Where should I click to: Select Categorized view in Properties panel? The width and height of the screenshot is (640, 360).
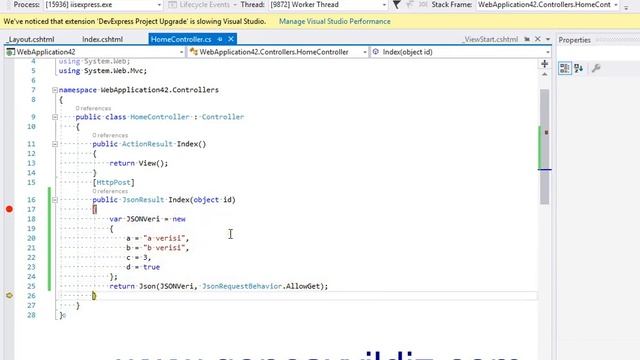(x=565, y=68)
